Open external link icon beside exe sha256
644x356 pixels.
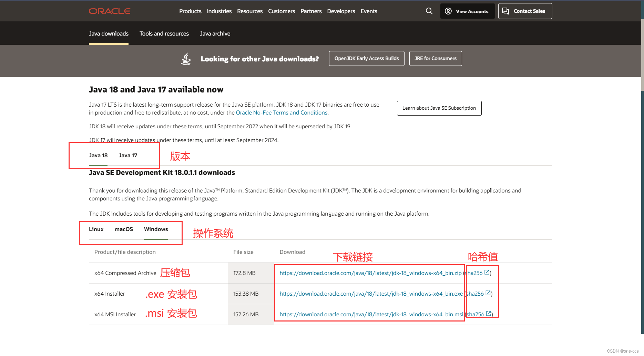tap(488, 293)
